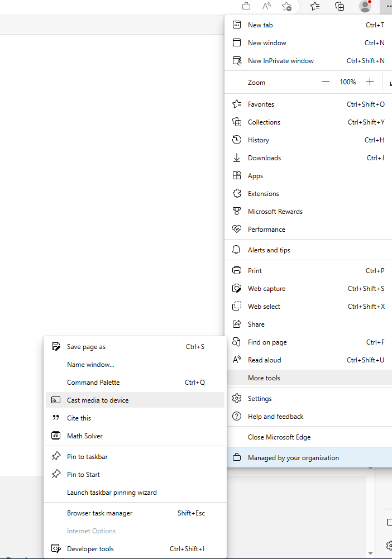Open Collections menu entry
The height and width of the screenshot is (559, 392).
coord(308,122)
